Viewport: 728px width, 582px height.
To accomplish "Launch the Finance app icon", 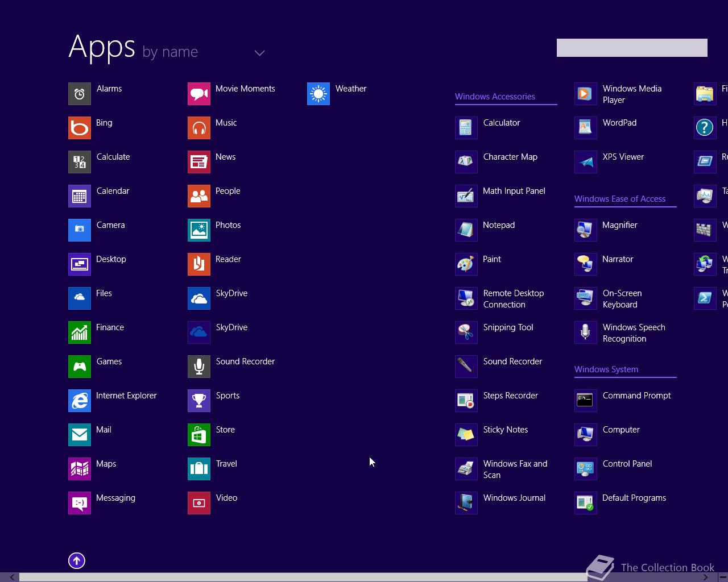I will click(x=80, y=332).
